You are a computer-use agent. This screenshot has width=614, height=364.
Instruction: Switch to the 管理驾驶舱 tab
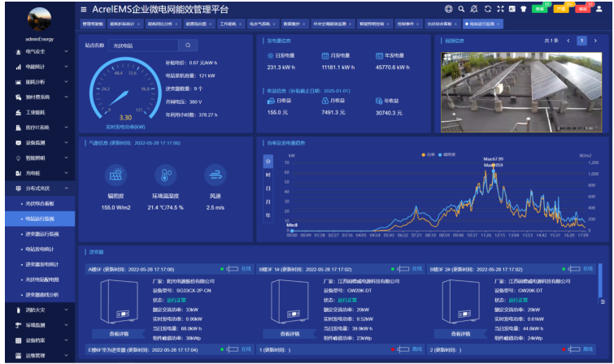click(93, 24)
